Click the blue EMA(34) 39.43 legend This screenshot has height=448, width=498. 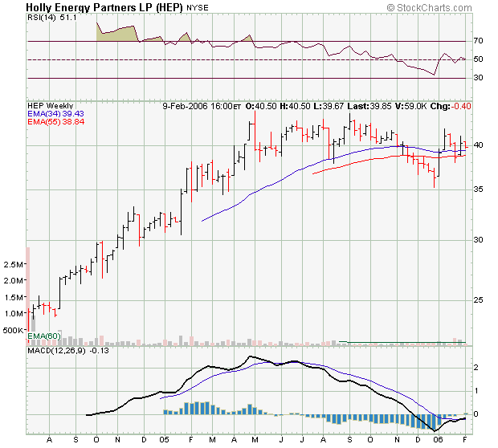55,114
